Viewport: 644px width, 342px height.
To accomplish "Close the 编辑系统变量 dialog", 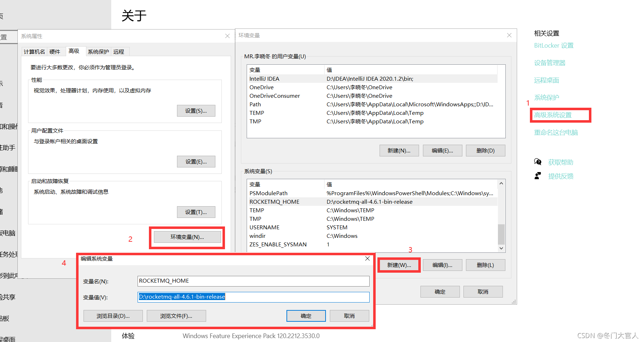I will pyautogui.click(x=367, y=258).
